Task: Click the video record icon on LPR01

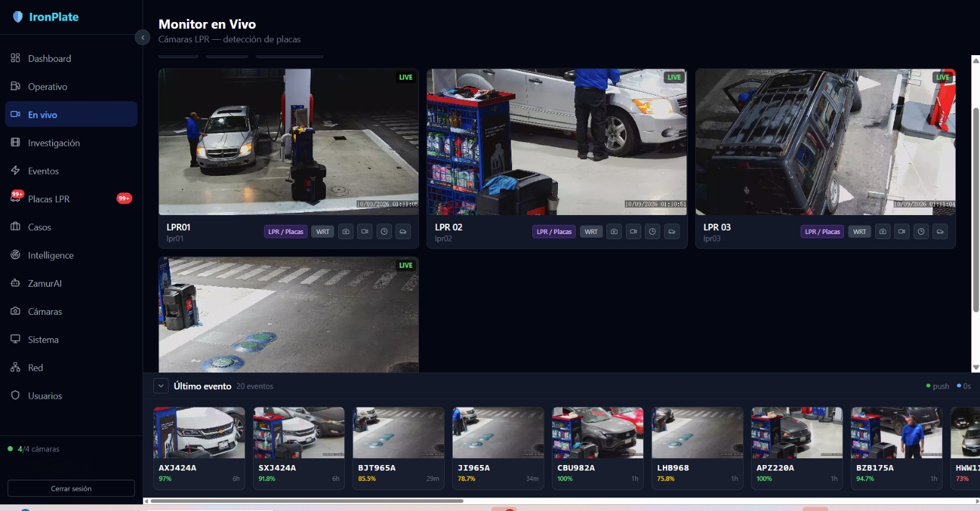Action: 365,232
